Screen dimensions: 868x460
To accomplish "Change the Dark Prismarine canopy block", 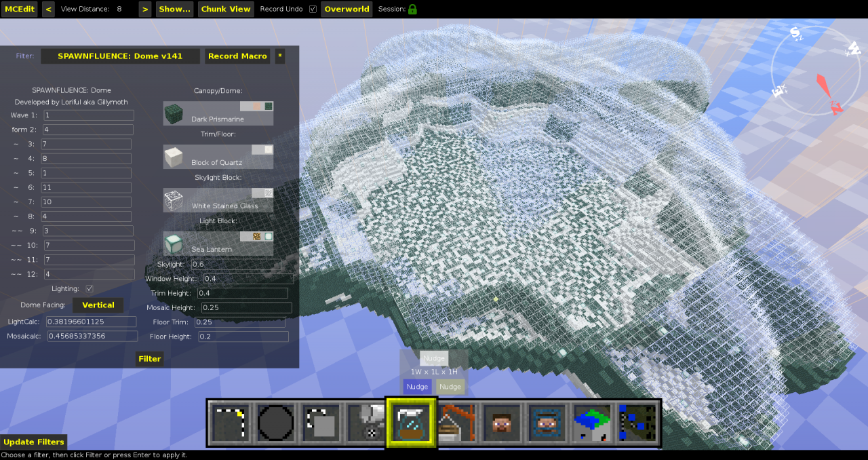I will point(218,113).
